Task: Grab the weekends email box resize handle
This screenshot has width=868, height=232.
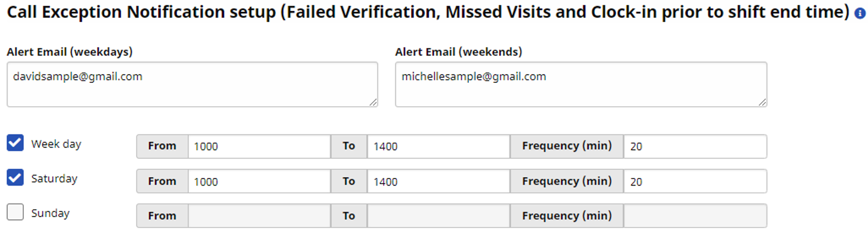Action: [x=762, y=102]
